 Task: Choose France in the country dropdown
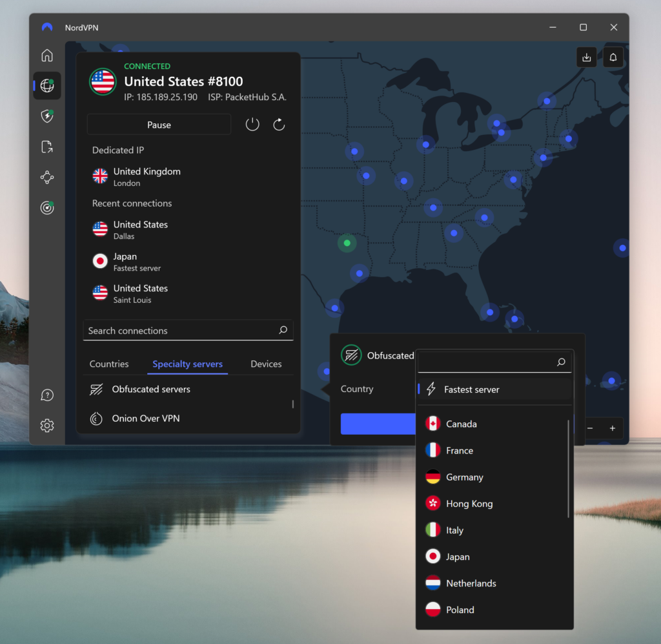494,450
